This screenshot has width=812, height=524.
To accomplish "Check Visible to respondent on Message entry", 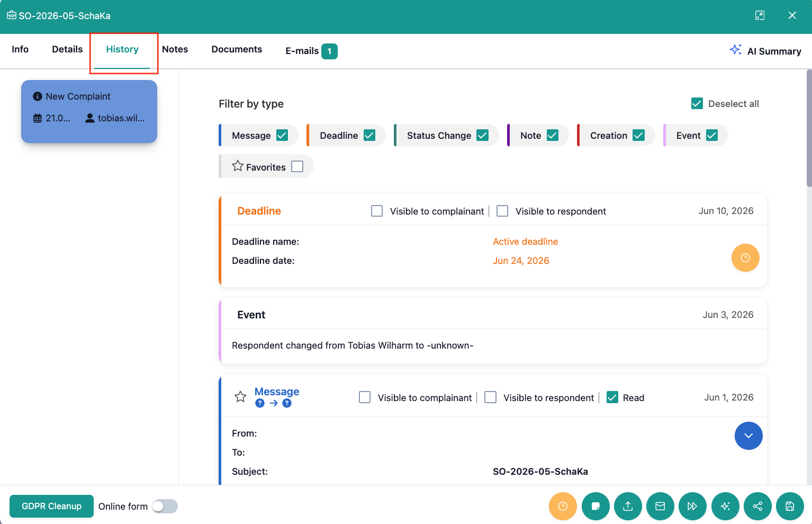I will (491, 397).
